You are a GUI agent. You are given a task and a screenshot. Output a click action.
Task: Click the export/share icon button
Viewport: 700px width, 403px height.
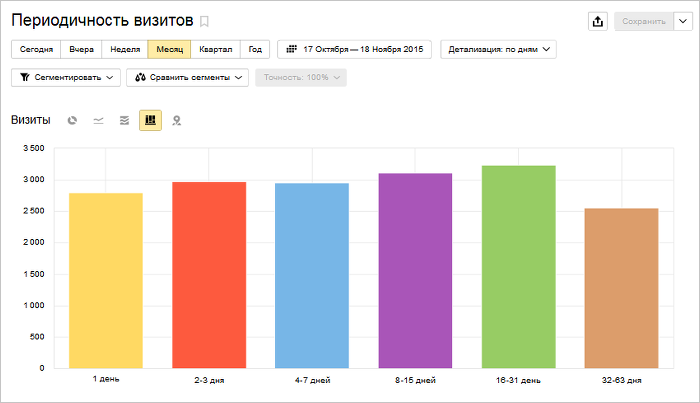tap(598, 21)
